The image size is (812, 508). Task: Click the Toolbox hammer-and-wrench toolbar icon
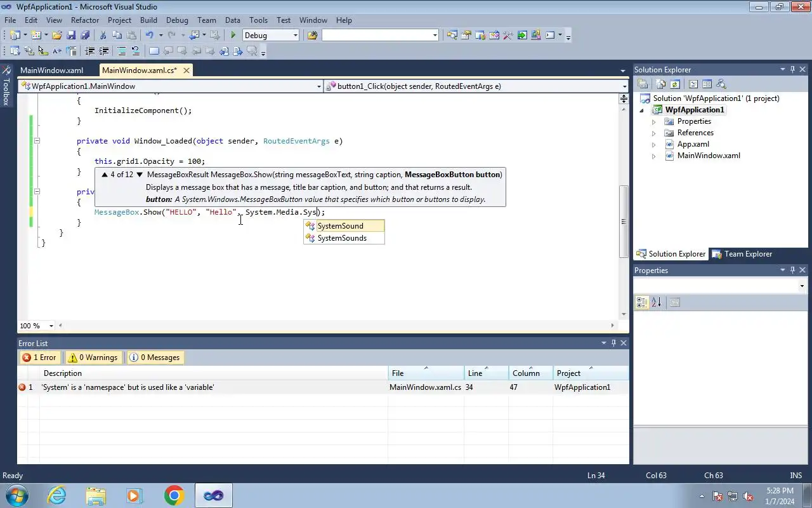(507, 36)
